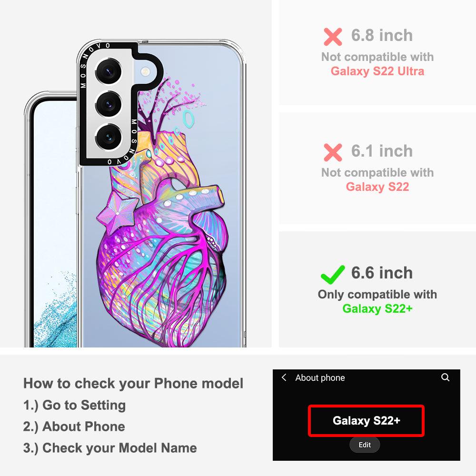Click the search magnifier icon

pos(445,377)
